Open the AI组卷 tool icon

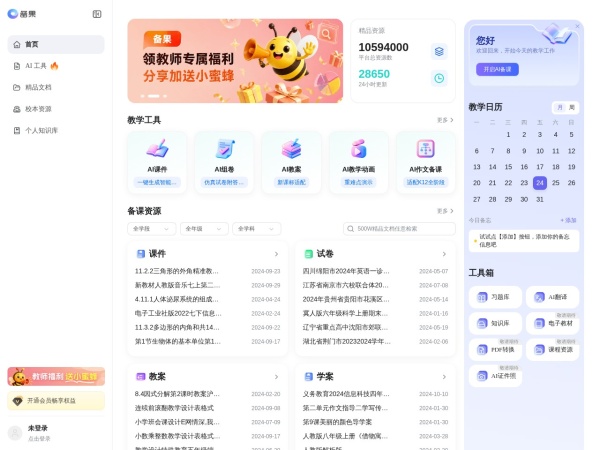coord(224,148)
